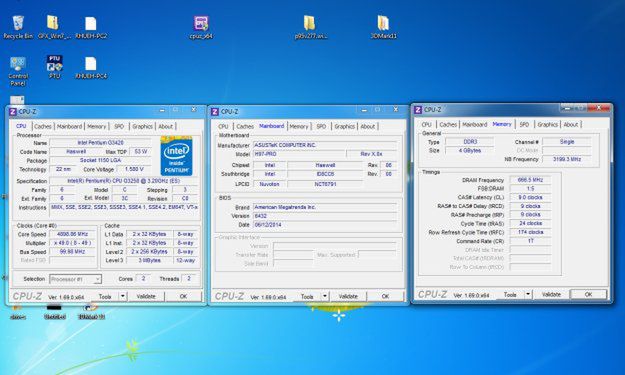This screenshot has width=625, height=375.
Task: Go to Mainboard tab in the Memory window
Action: click(x=474, y=125)
